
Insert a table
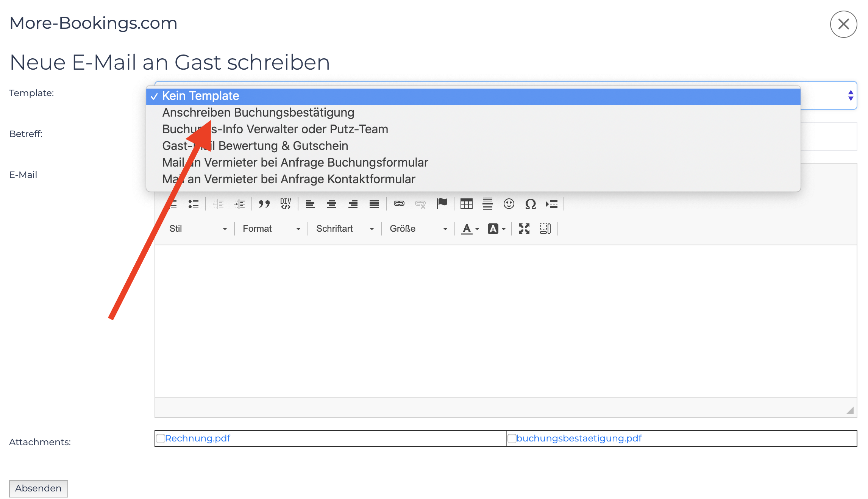[467, 204]
